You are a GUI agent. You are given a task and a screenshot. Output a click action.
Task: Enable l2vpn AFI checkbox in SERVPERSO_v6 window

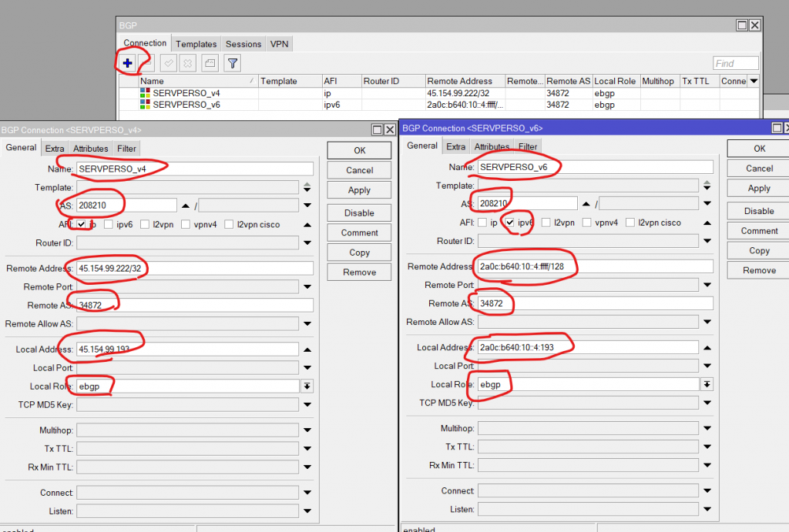(x=546, y=223)
